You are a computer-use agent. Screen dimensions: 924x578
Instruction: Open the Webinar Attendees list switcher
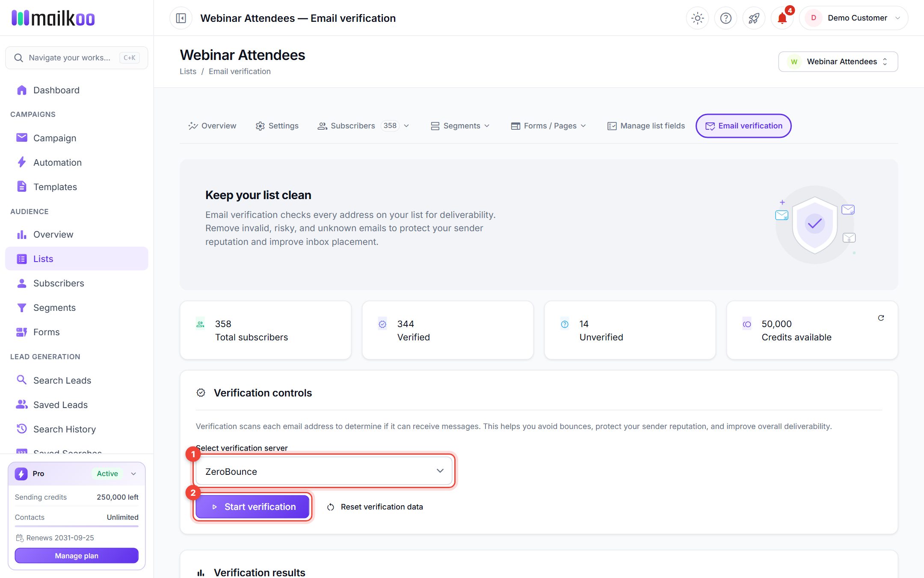838,62
